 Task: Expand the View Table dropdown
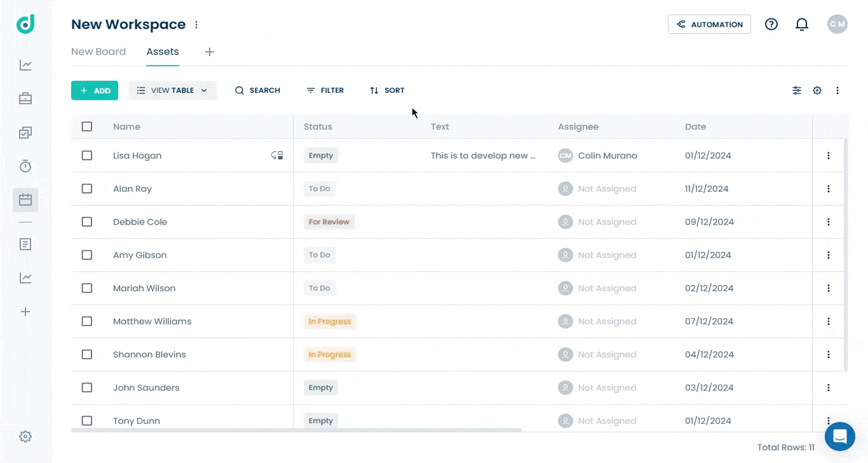[173, 90]
